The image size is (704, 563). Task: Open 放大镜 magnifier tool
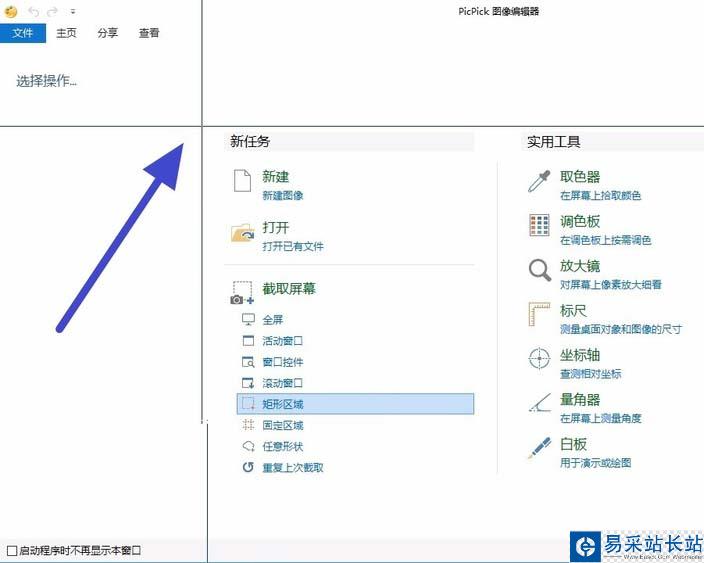click(x=580, y=265)
